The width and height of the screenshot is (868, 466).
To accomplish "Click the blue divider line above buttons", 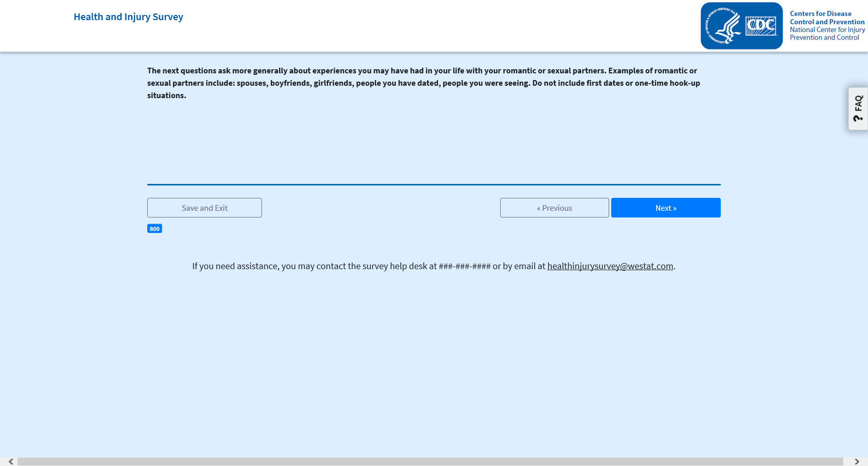I will tap(434, 184).
